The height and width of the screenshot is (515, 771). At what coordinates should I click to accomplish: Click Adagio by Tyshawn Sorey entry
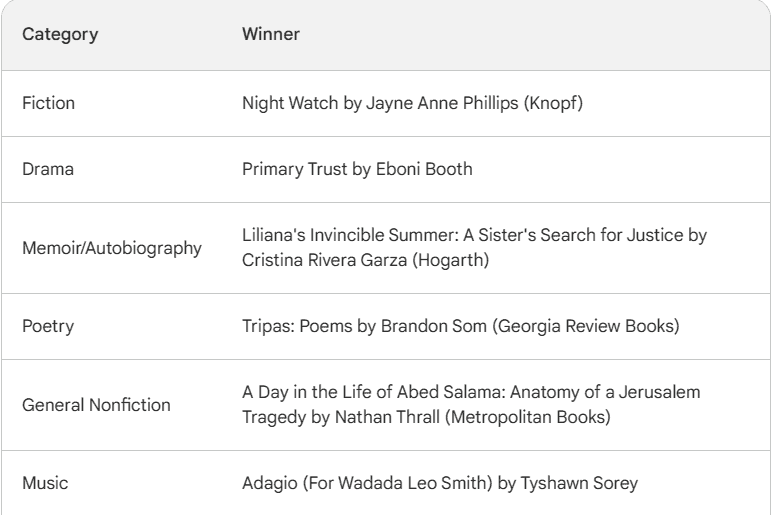coord(440,483)
